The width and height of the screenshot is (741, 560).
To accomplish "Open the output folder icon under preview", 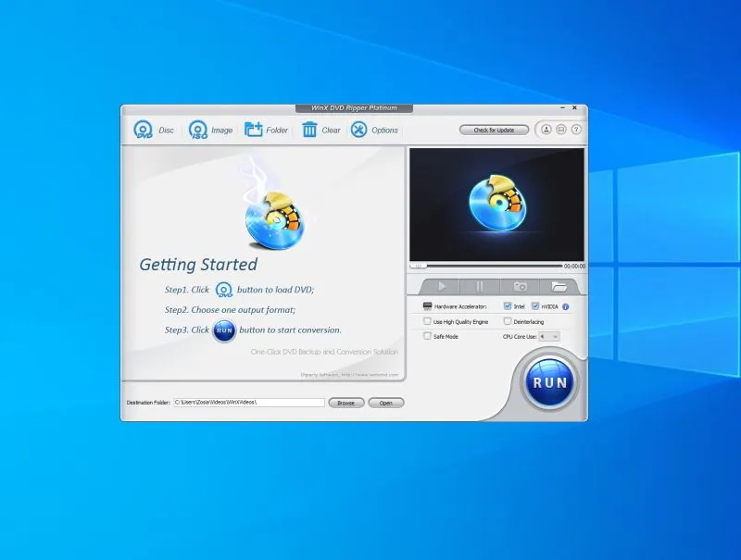I will click(559, 287).
